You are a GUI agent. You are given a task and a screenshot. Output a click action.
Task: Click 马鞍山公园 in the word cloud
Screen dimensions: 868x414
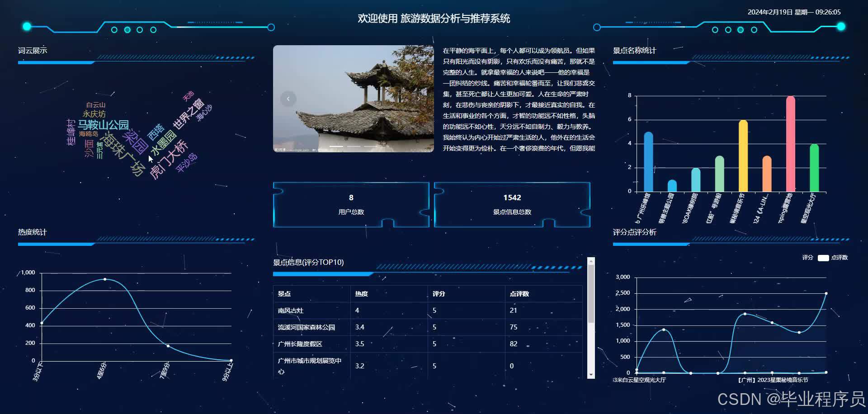pyautogui.click(x=104, y=125)
